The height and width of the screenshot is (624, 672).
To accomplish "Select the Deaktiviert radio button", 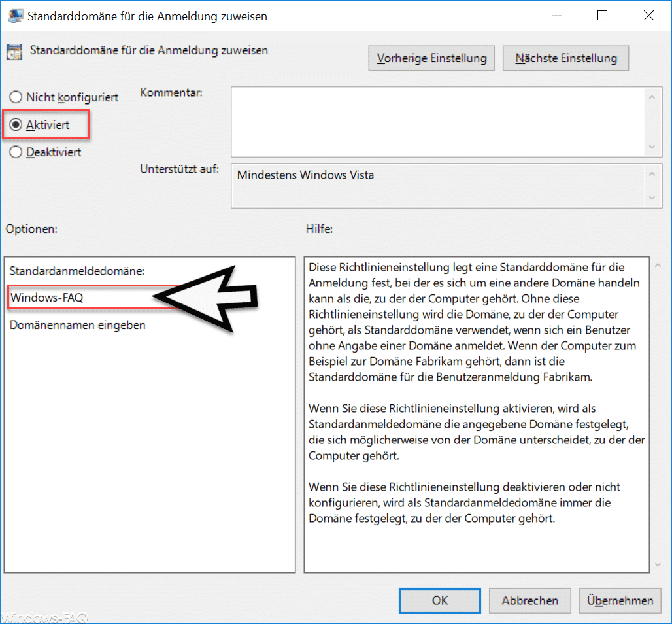I will tap(16, 152).
